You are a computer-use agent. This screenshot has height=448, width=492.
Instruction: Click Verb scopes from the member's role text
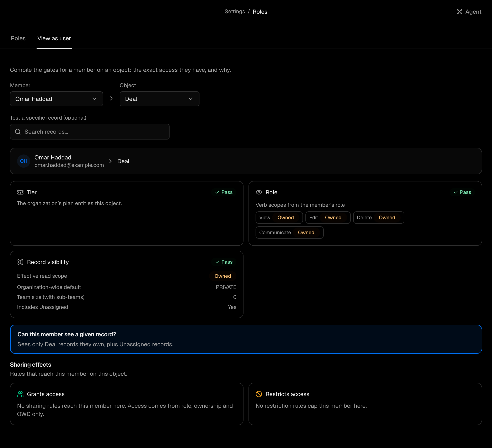tap(300, 205)
